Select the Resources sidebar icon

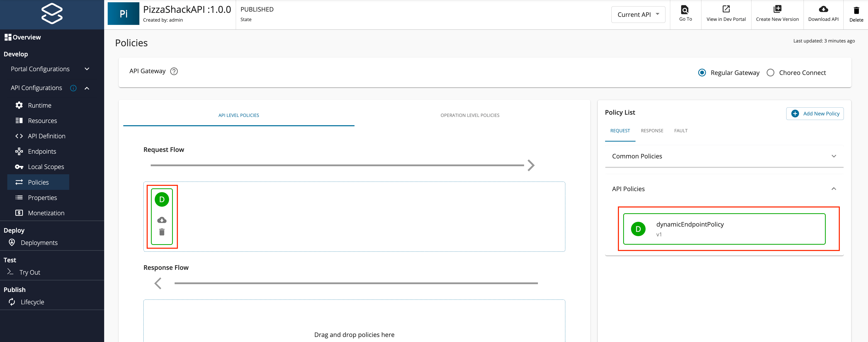click(x=20, y=120)
